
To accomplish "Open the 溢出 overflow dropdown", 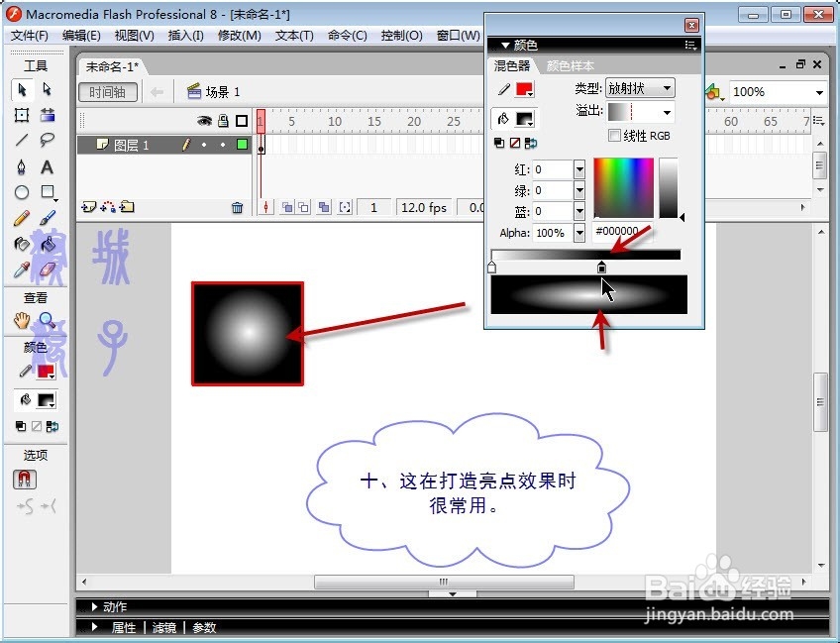I will [667, 113].
